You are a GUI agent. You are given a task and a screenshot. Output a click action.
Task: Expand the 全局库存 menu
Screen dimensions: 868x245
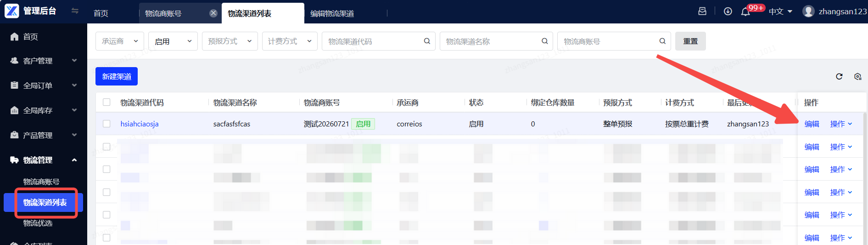(74, 110)
